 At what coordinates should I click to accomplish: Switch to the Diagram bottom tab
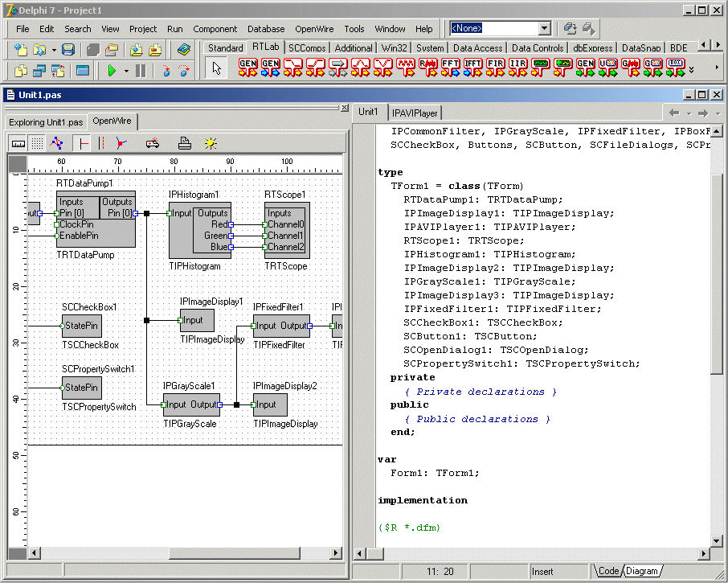tap(642, 571)
